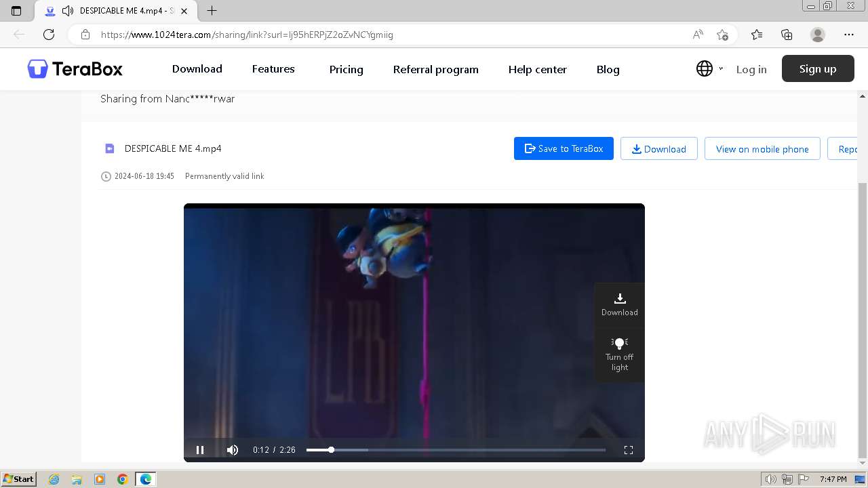Image resolution: width=868 pixels, height=488 pixels.
Task: Seek using the video progress bar
Action: point(456,450)
